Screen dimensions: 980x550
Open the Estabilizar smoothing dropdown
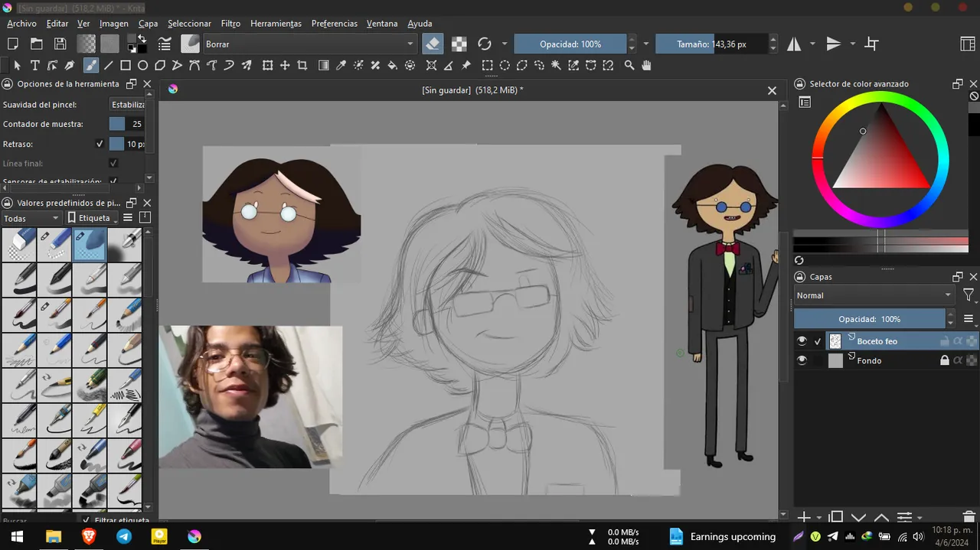click(127, 104)
